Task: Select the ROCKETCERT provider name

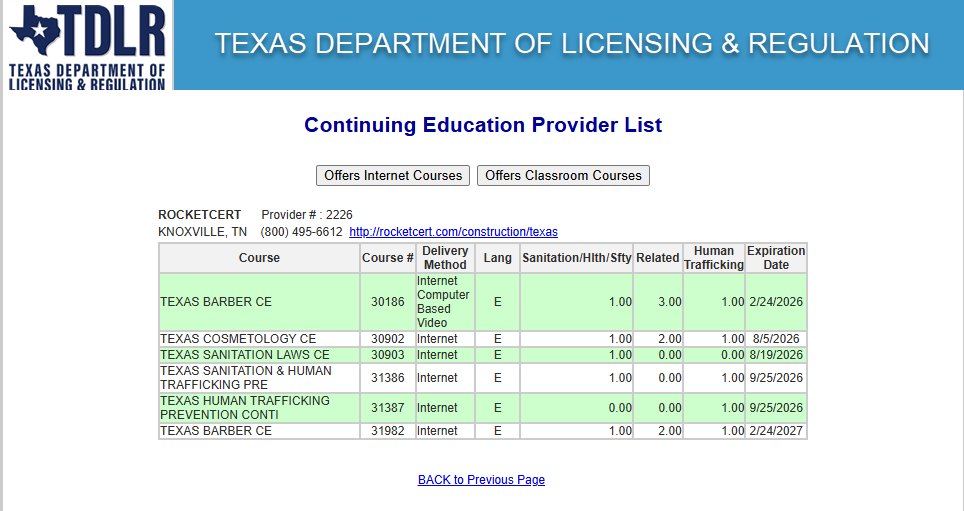Action: click(199, 215)
